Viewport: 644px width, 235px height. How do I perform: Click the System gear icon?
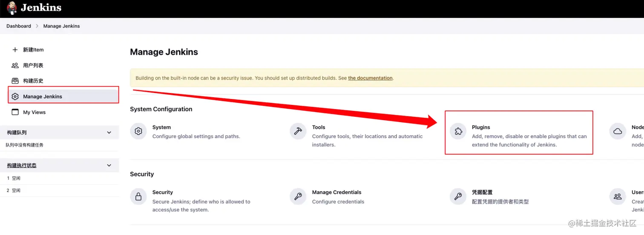coord(138,131)
